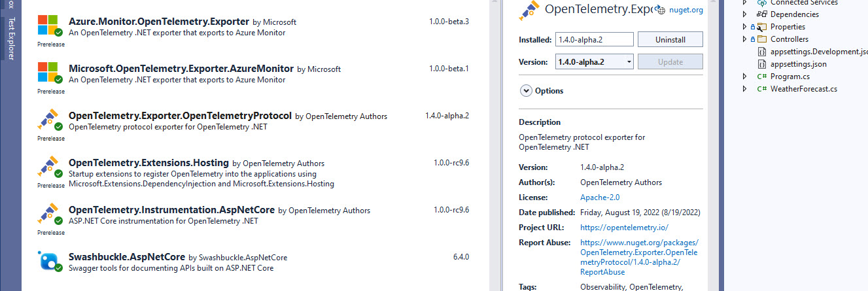
Task: Expand the Dependencies node
Action: pos(745,14)
